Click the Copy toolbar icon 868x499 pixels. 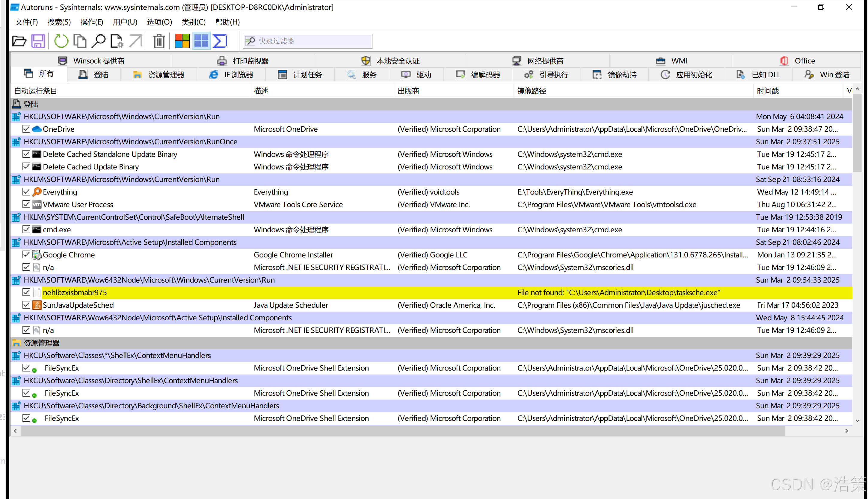[80, 41]
